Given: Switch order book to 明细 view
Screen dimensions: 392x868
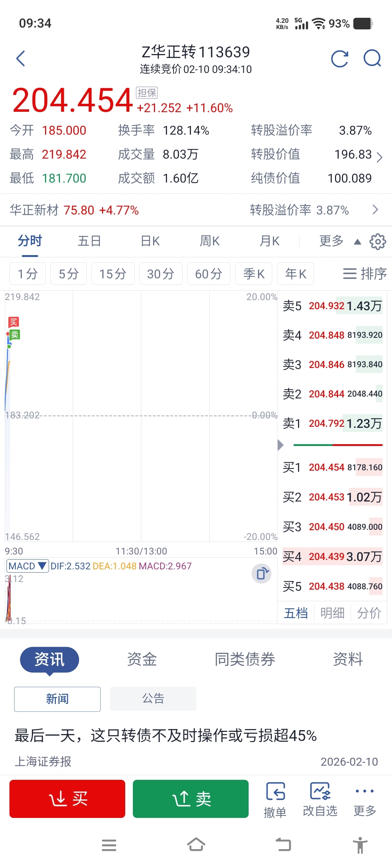Looking at the screenshot, I should [x=332, y=613].
